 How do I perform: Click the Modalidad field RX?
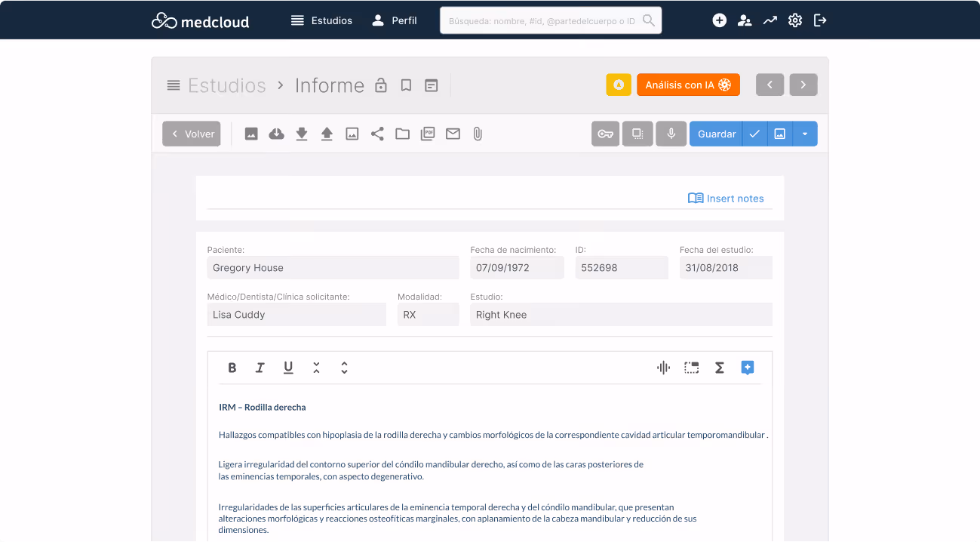point(428,315)
